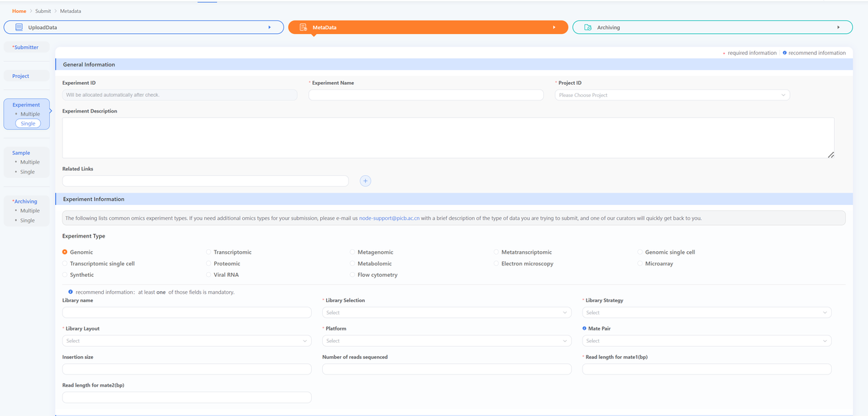Select the Transcriptomic experiment type
This screenshot has height=416, width=868.
click(x=209, y=252)
